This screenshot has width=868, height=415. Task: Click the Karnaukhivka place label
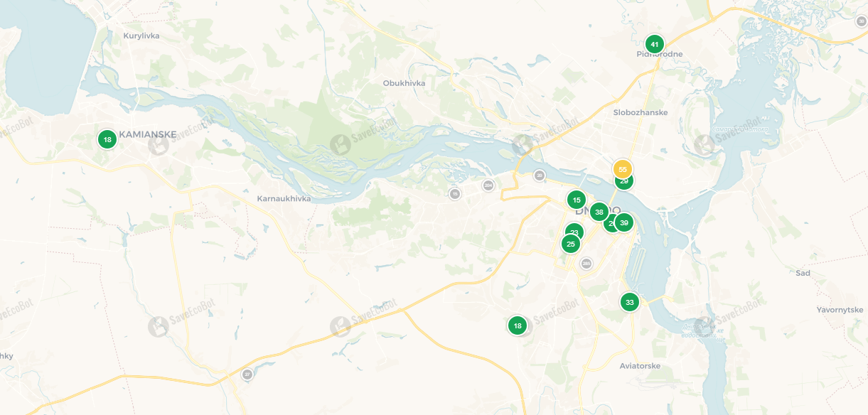coord(284,198)
